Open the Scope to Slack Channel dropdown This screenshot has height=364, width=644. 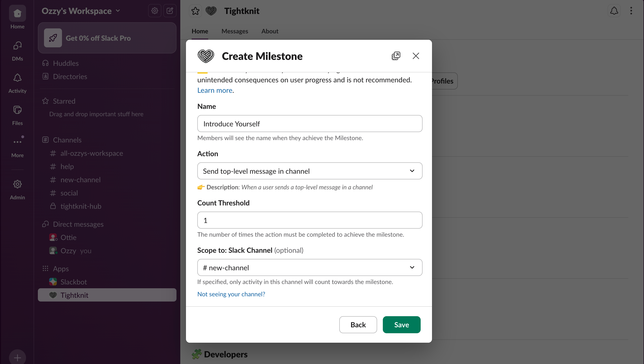point(309,267)
